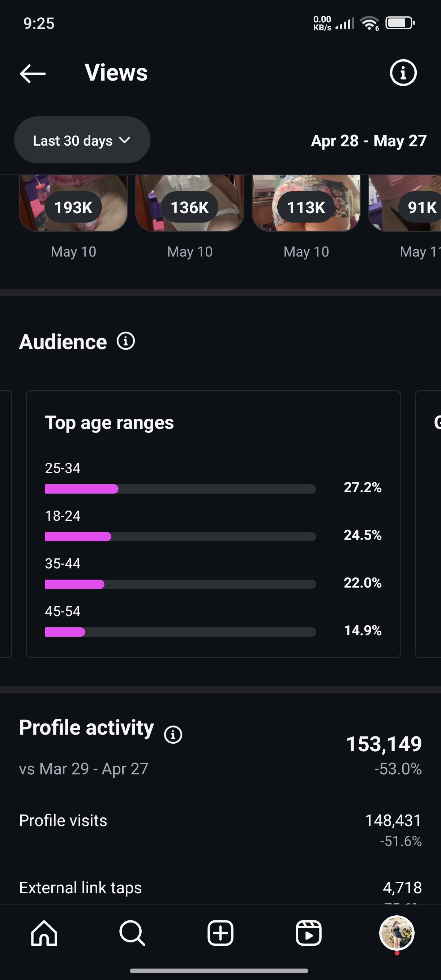Tap the Profile activity info icon
Screen dimensions: 441x980
point(173,734)
